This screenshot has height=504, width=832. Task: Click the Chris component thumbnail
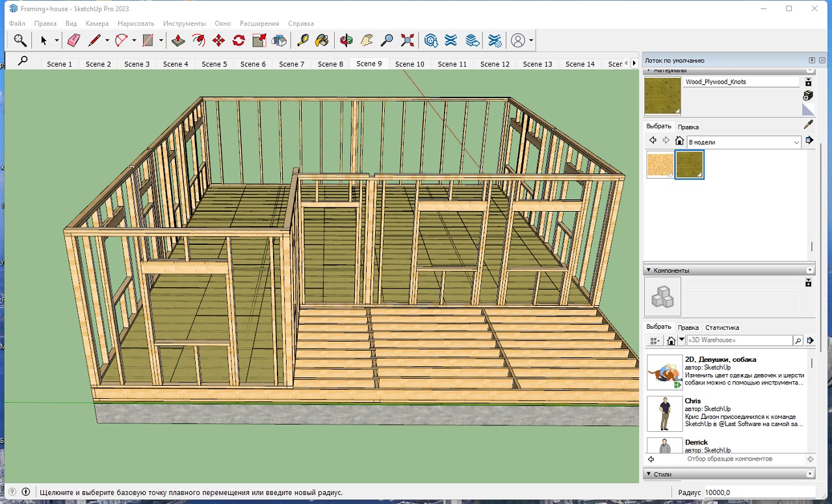[x=664, y=414]
